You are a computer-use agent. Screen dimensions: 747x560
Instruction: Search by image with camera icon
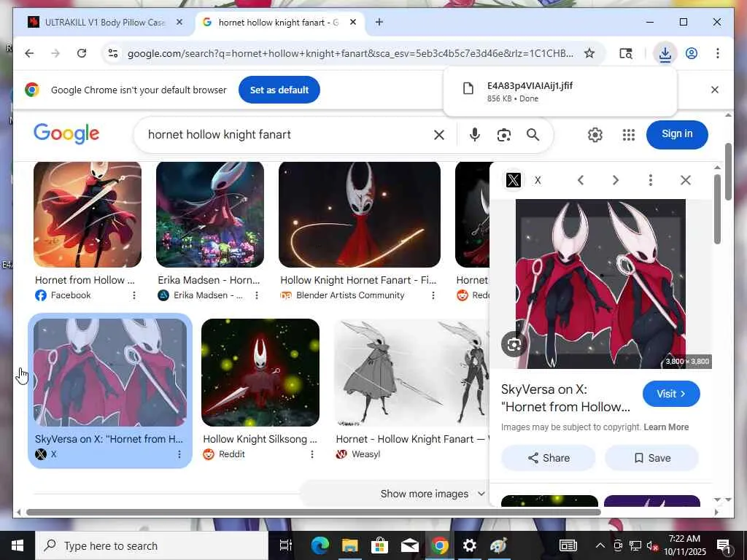tap(503, 135)
